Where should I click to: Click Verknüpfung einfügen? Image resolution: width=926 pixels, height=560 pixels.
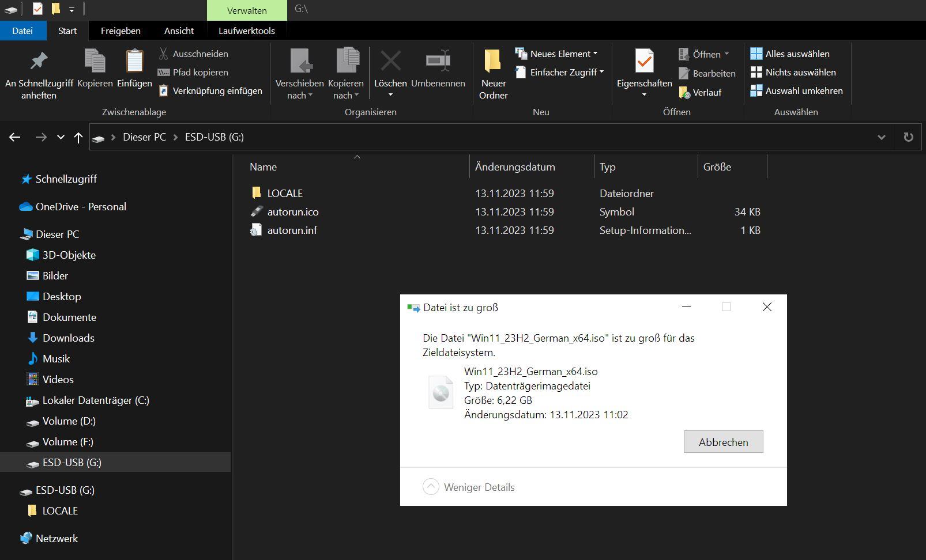click(x=210, y=90)
